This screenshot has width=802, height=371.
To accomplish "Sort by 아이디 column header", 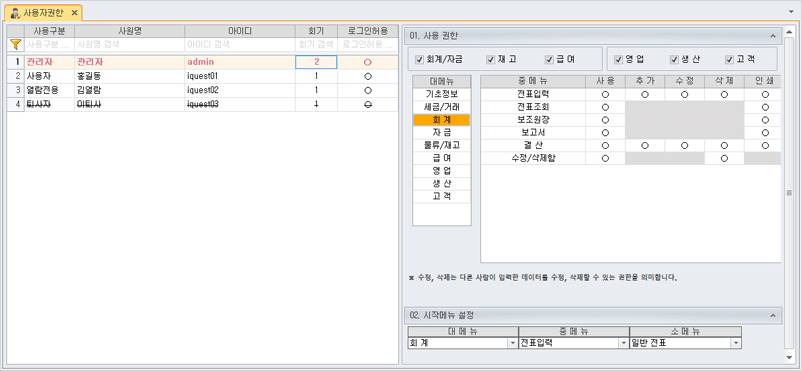I will pos(240,31).
